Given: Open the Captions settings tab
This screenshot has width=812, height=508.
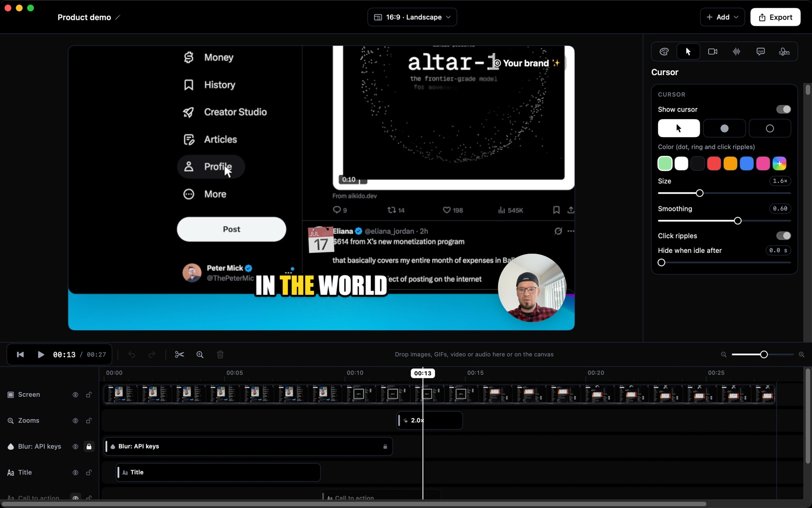Looking at the screenshot, I should 761,51.
